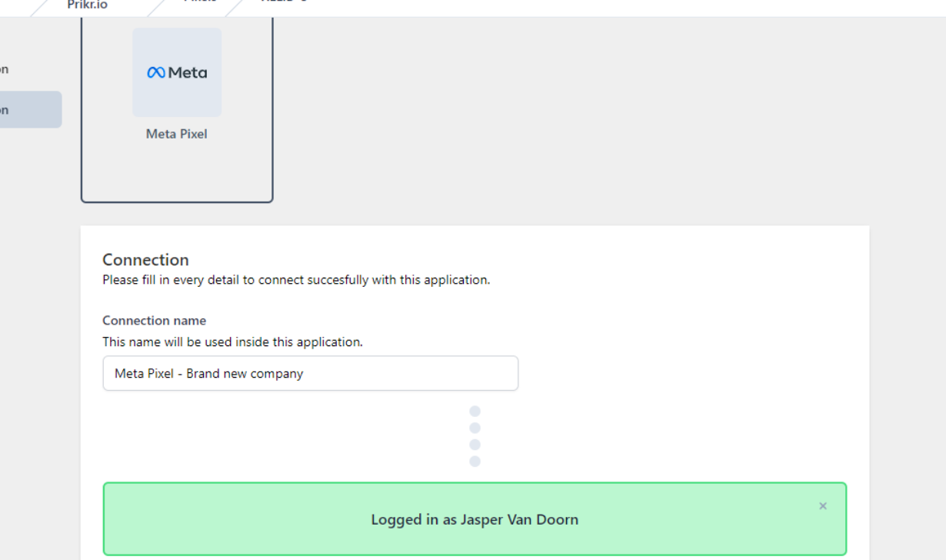Click the bottom dot of the vertical loading dots

pos(475,462)
